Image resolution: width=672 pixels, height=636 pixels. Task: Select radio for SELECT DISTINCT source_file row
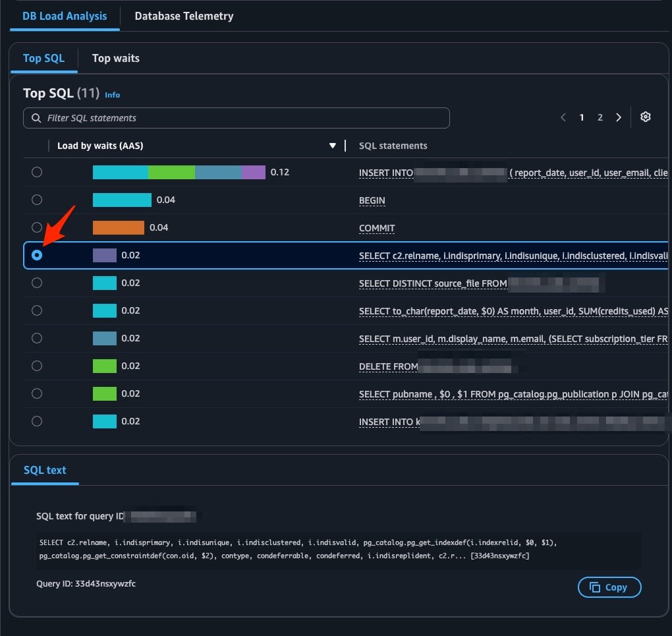tap(37, 283)
